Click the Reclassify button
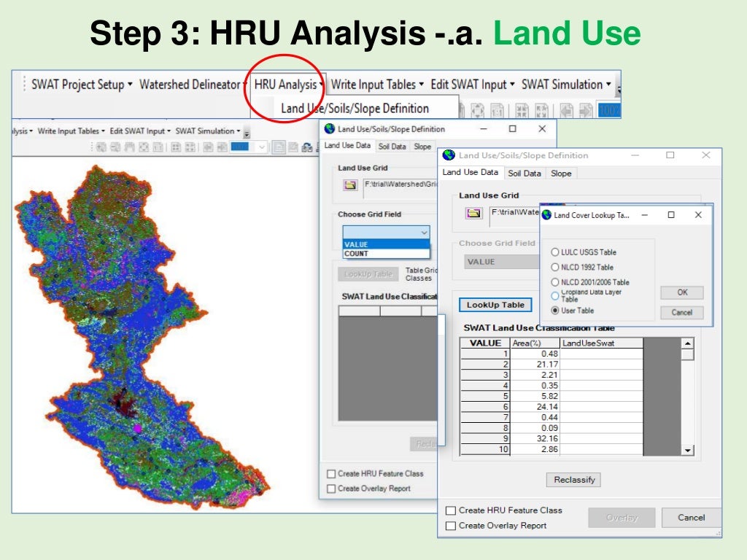The image size is (747, 560). coord(573,480)
